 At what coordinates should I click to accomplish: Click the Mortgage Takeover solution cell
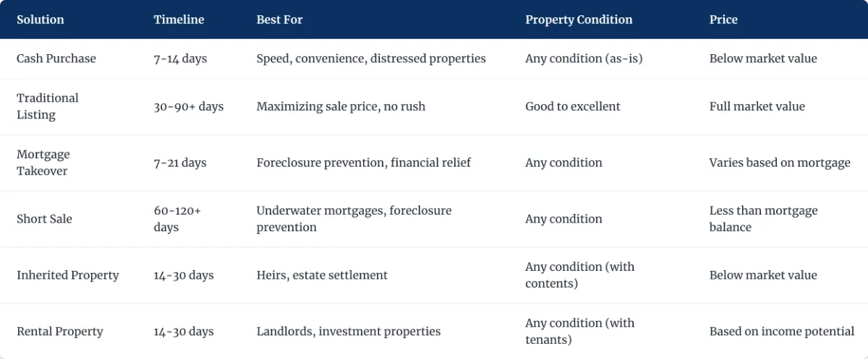click(x=43, y=163)
